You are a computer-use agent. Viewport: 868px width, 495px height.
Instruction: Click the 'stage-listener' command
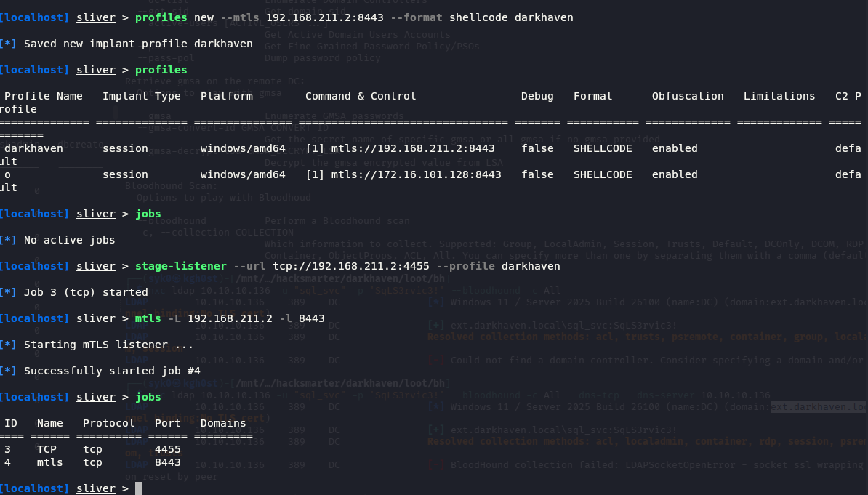tap(181, 266)
